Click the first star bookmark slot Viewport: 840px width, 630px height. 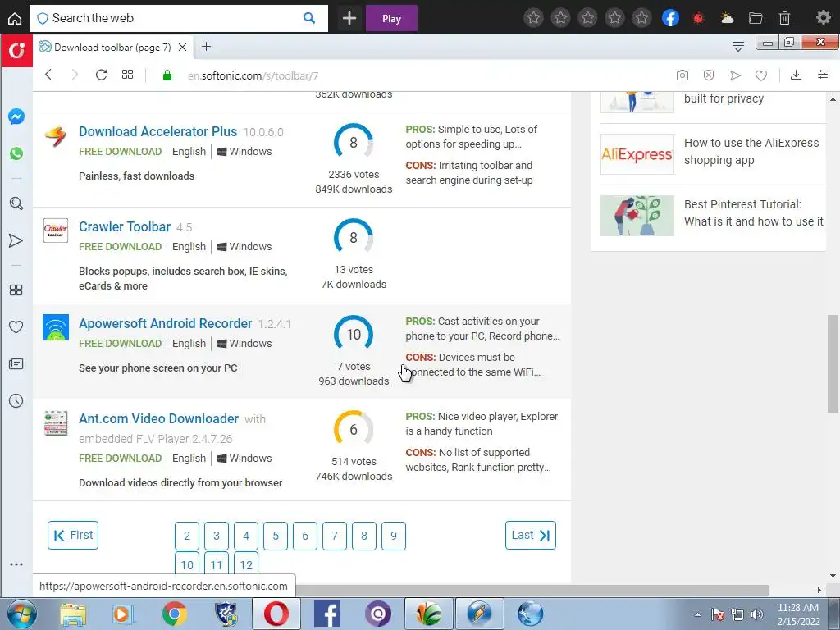tap(533, 18)
